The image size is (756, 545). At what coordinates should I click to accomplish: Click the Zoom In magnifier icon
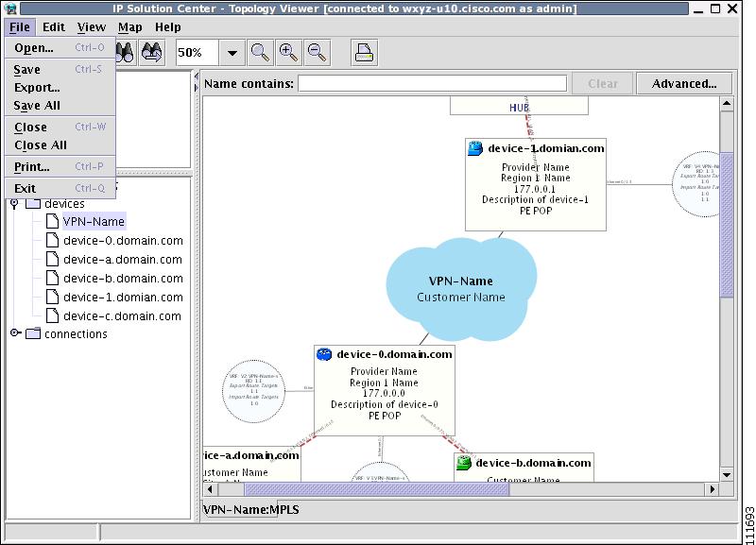288,53
